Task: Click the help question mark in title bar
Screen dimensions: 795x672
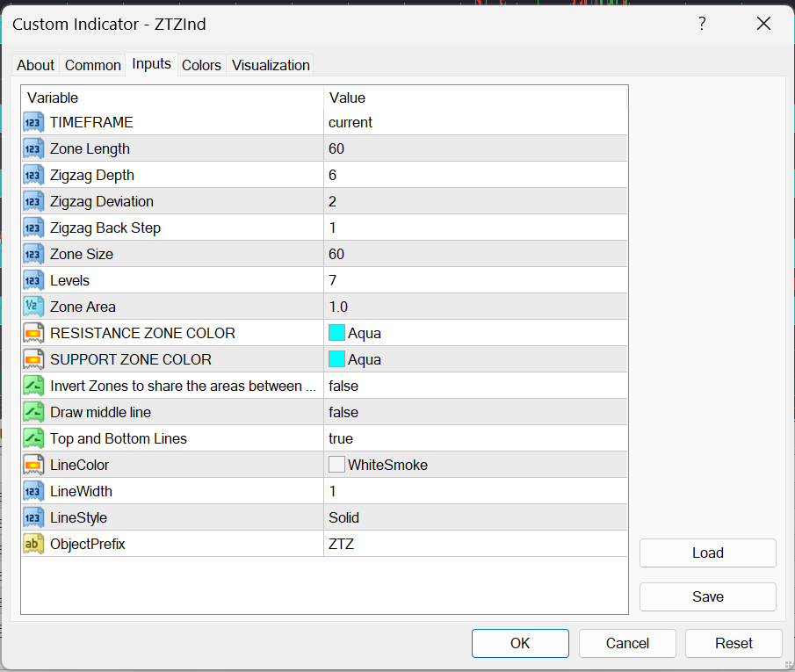Action: (x=702, y=24)
